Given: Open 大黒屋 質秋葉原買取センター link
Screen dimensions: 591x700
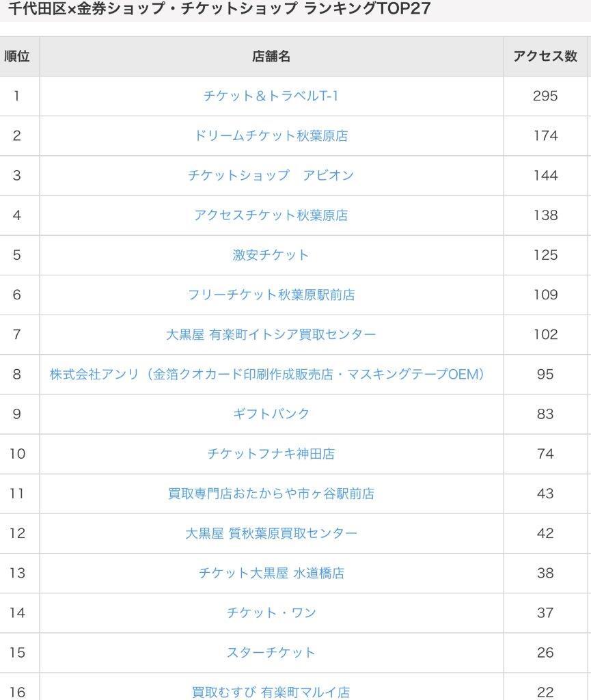Looking at the screenshot, I should pyautogui.click(x=271, y=533).
